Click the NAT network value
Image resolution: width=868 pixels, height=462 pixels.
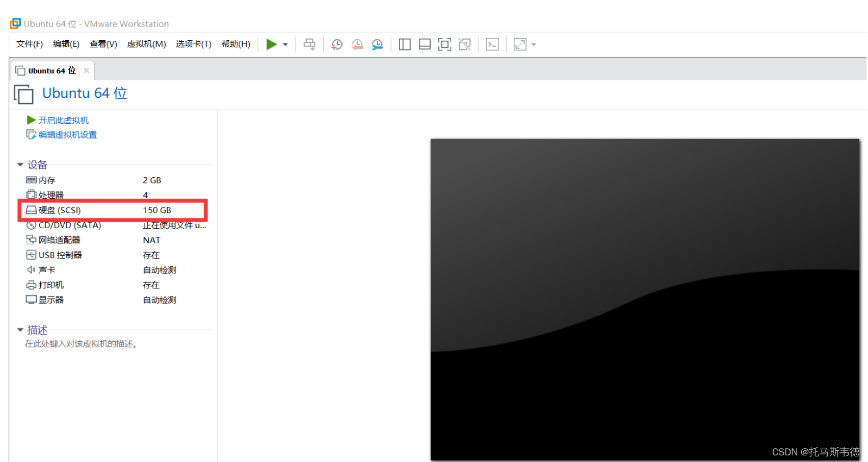[151, 240]
